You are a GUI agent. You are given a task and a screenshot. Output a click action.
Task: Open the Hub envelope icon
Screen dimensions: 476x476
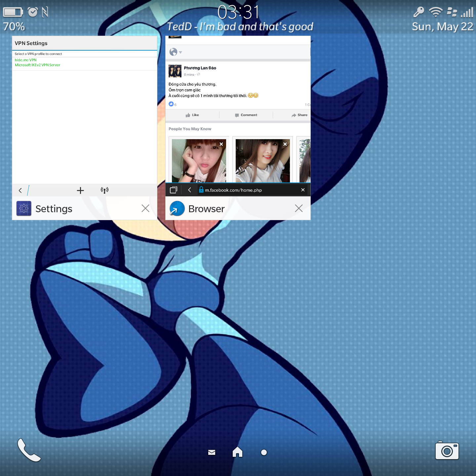212,453
